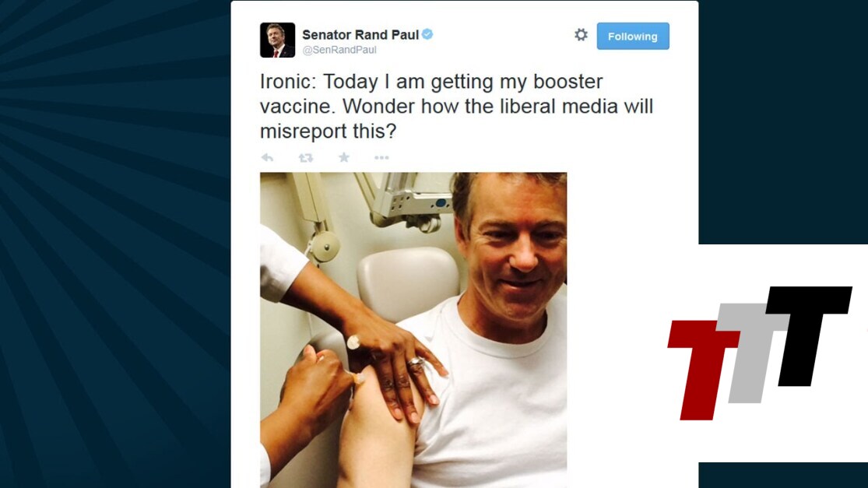The image size is (868, 488).
Task: Click Senator Rand Paul's profile avatar
Action: tap(277, 40)
